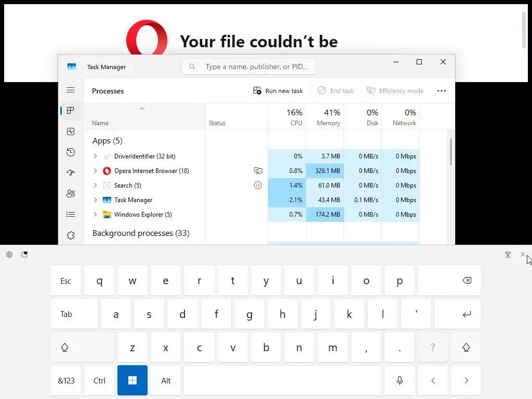Tap the Tab key
The width and height of the screenshot is (532, 399).
74,314
